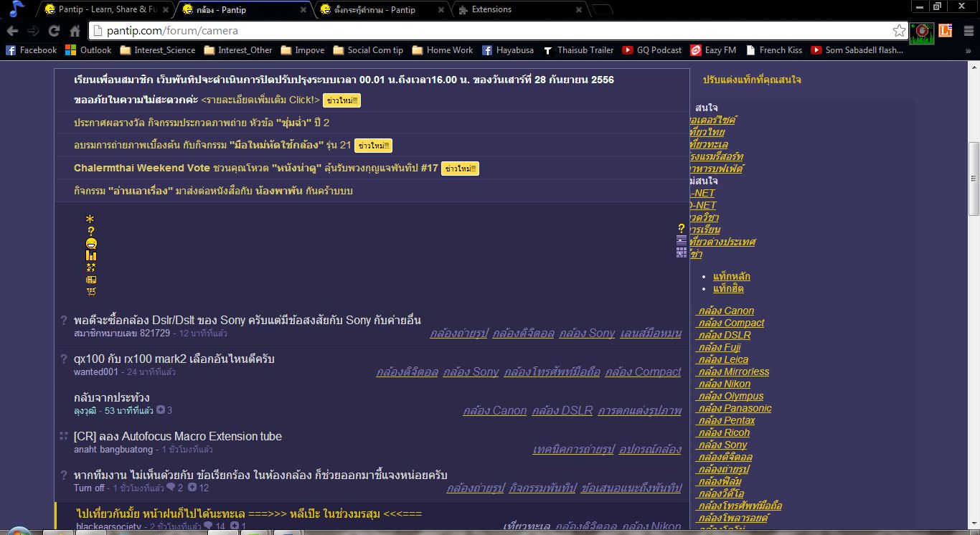Viewport: 980px width, 535px height.
Task: Open topic [CR] ลอง Autofocus Macro Extension tube
Action: (178, 436)
